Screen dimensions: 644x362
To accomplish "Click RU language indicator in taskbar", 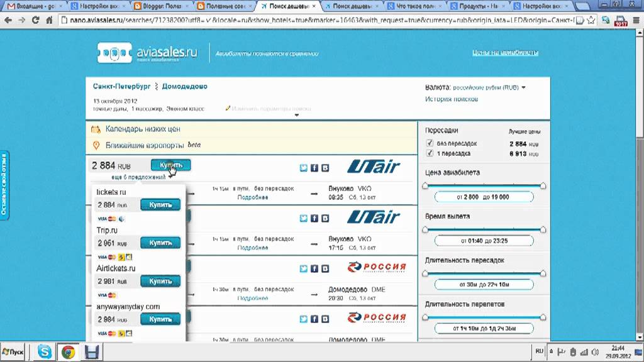I will (x=539, y=351).
